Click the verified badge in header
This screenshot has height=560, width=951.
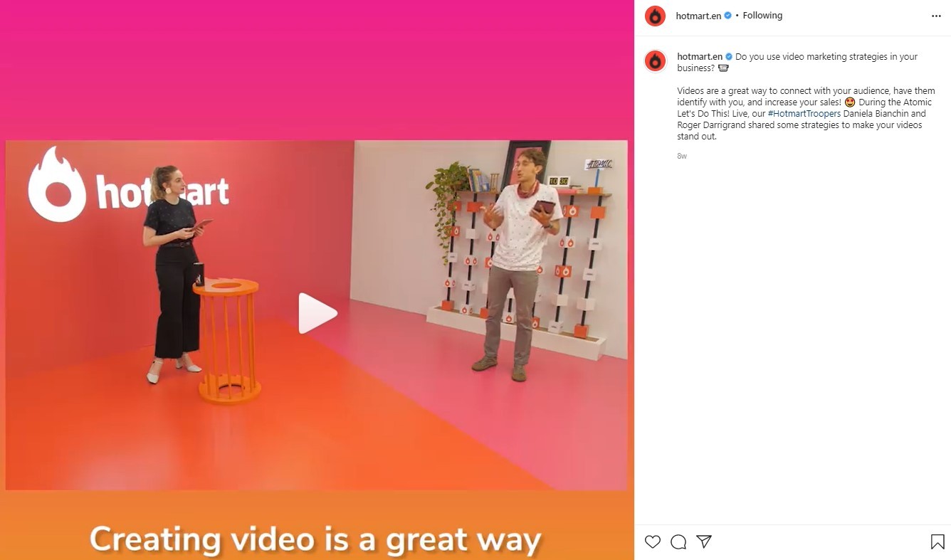point(727,16)
